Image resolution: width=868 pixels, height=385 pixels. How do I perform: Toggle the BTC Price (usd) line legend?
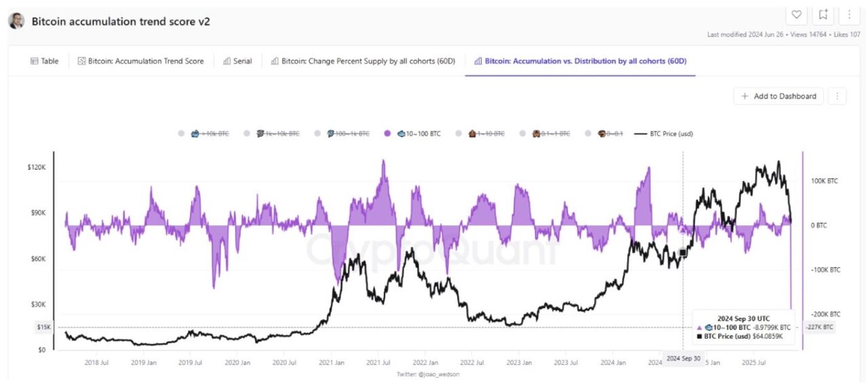click(663, 134)
